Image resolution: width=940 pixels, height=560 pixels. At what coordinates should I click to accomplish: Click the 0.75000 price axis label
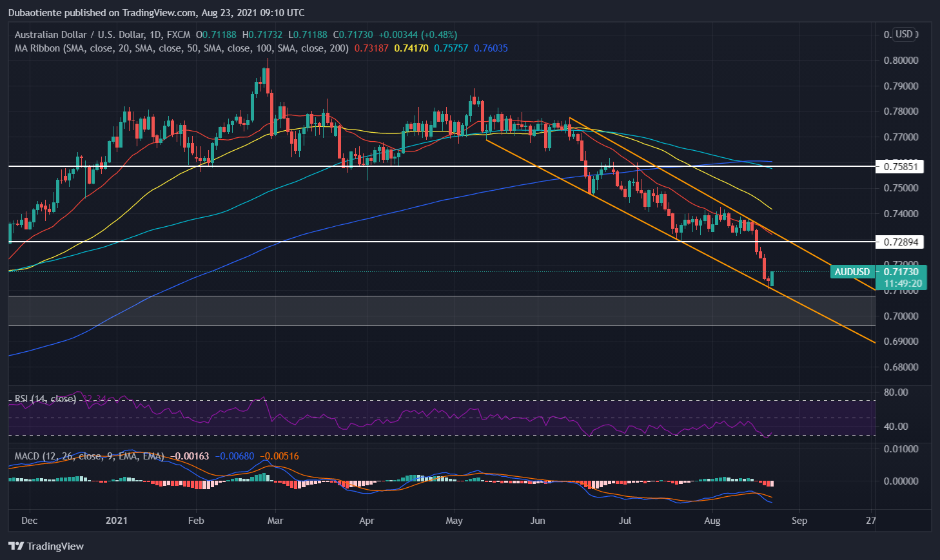click(901, 188)
